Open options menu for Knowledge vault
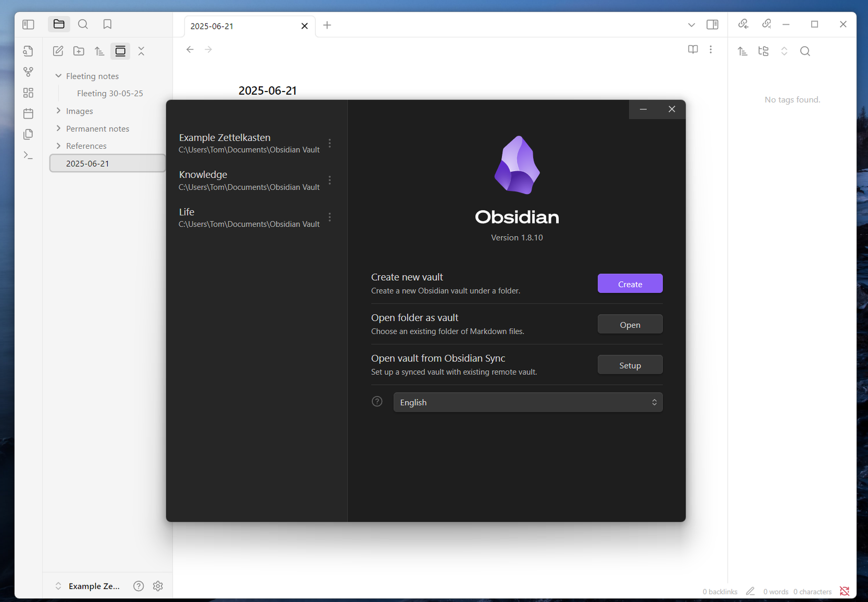 (330, 180)
